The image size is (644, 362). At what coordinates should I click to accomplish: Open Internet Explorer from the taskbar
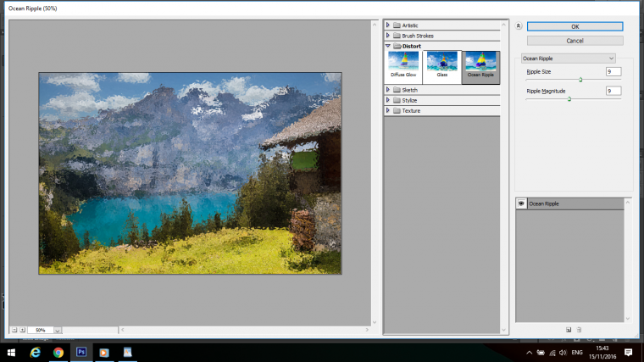point(36,353)
